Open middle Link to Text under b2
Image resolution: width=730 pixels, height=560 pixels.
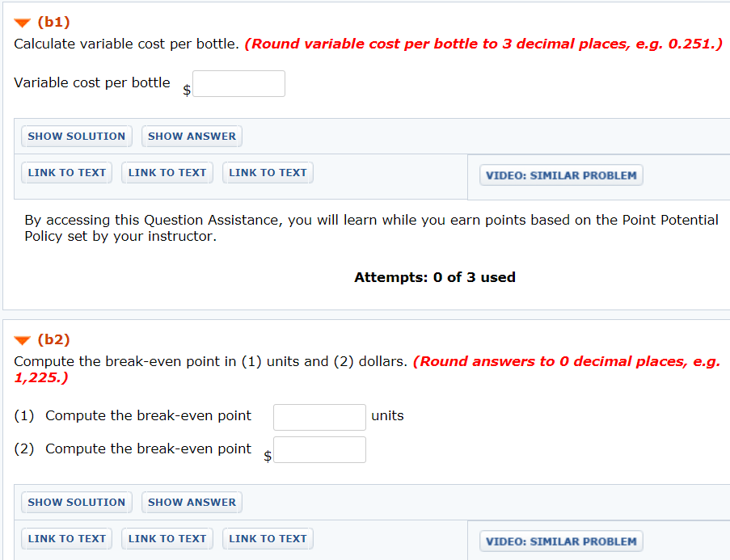coord(167,539)
